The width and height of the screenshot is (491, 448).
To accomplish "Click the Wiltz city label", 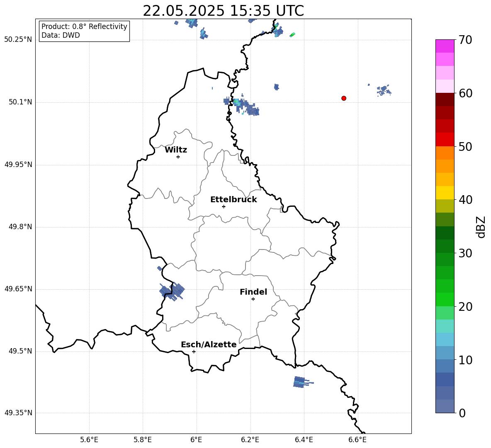I will coord(176,150).
